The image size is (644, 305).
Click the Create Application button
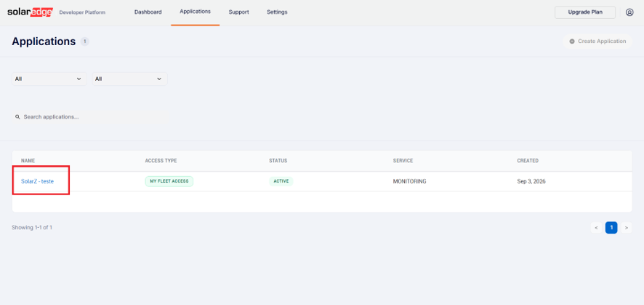tap(597, 41)
